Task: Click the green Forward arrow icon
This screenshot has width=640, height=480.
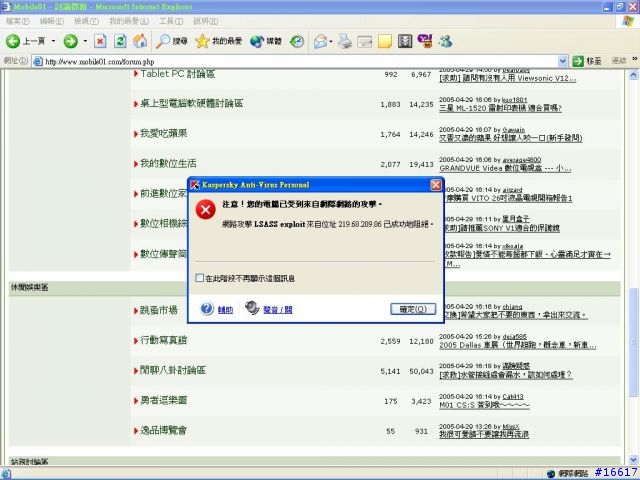Action: point(71,41)
